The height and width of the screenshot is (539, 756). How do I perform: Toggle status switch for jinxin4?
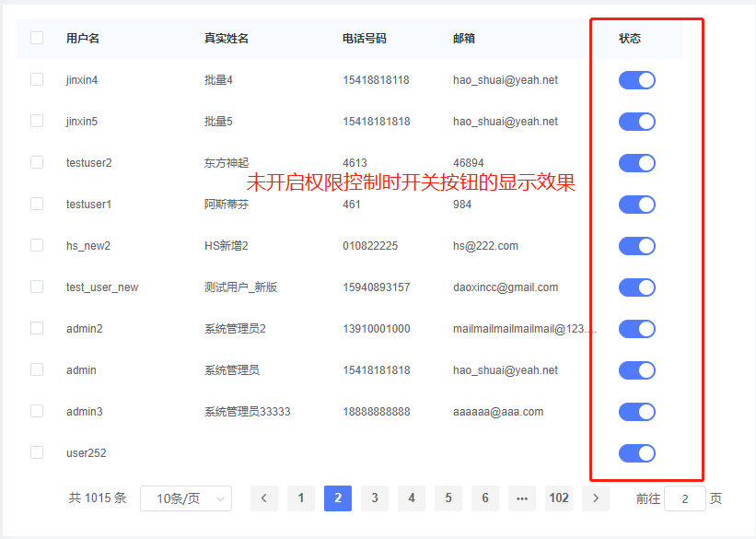pos(636,80)
